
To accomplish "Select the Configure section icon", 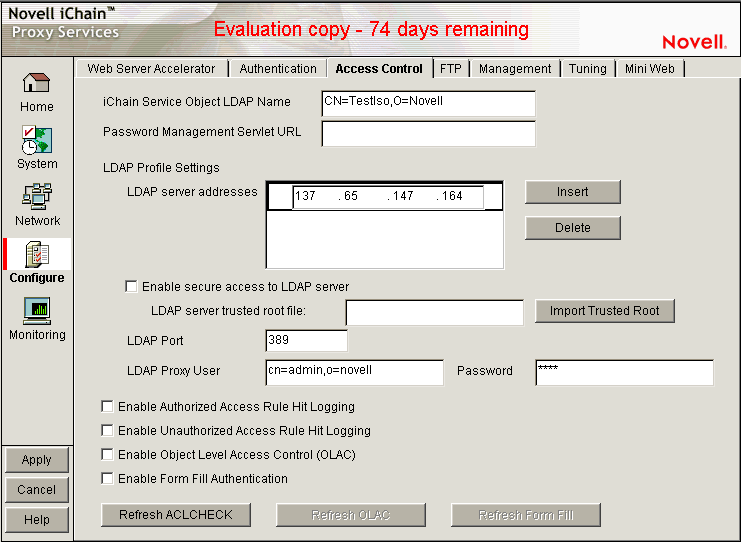I will 37,255.
